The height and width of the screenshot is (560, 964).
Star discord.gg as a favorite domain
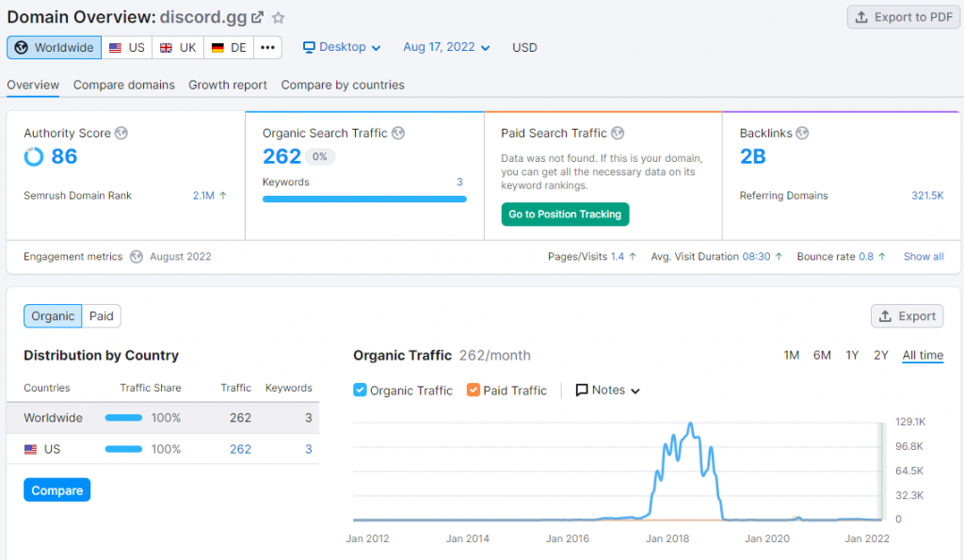[x=278, y=17]
